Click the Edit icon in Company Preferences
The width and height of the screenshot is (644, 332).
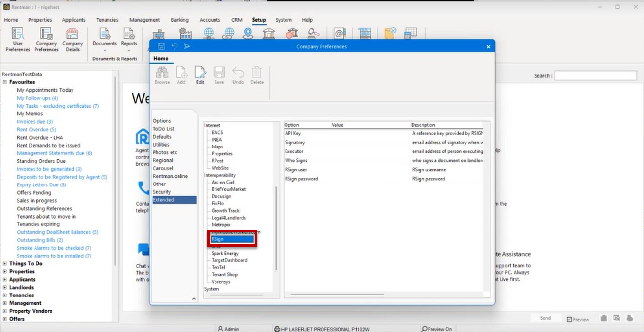click(x=200, y=75)
